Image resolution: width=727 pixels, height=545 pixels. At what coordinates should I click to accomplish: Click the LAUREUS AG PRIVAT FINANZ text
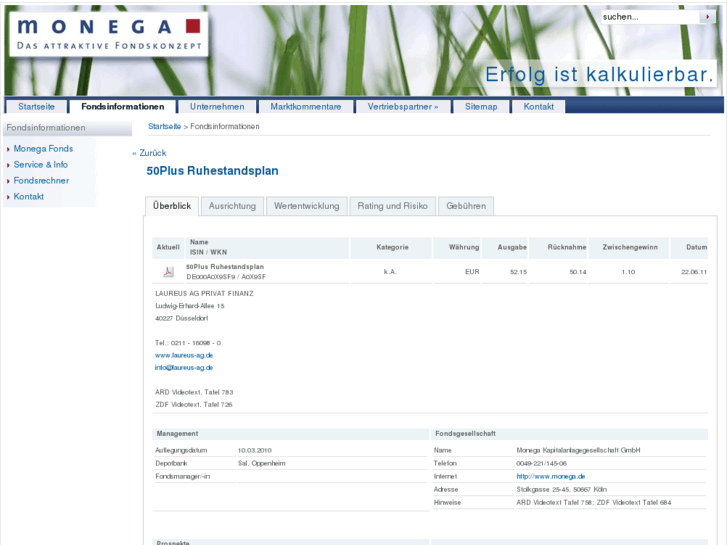pos(204,294)
